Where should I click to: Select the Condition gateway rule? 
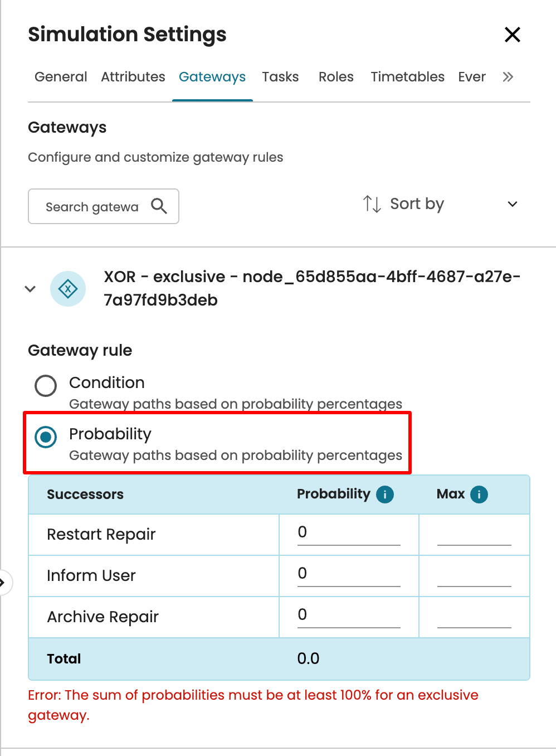click(46, 385)
